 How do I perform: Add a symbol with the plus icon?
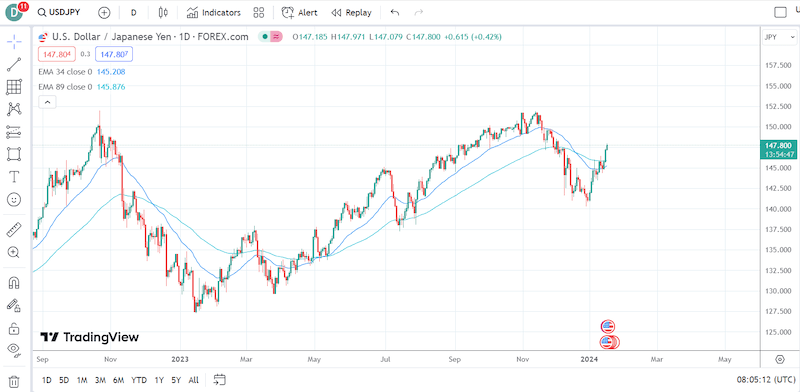(x=104, y=13)
